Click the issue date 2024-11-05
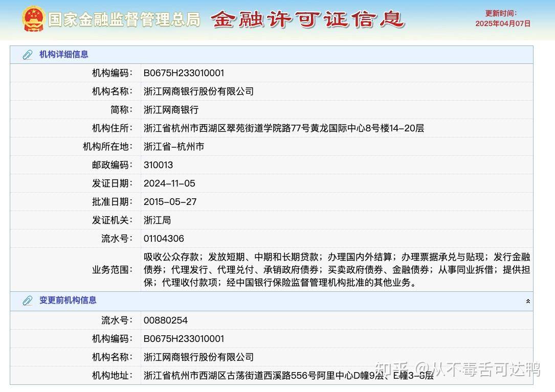Image resolution: width=555 pixels, height=392 pixels. (x=169, y=183)
